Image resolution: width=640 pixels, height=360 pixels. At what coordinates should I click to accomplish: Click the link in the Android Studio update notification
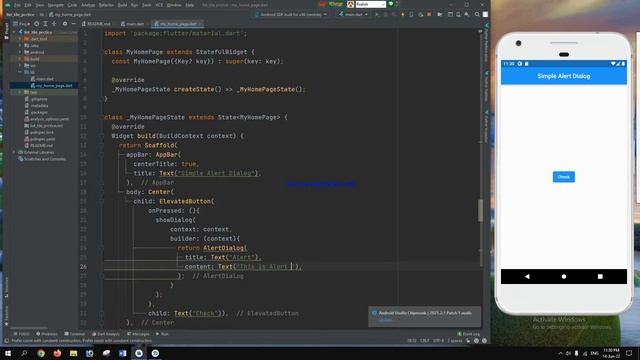click(x=386, y=320)
